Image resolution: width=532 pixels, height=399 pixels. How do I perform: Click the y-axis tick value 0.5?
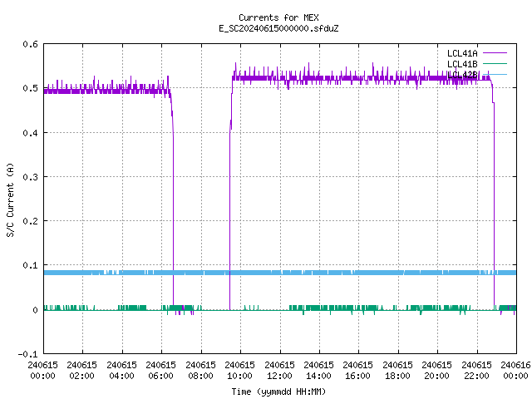coord(30,88)
